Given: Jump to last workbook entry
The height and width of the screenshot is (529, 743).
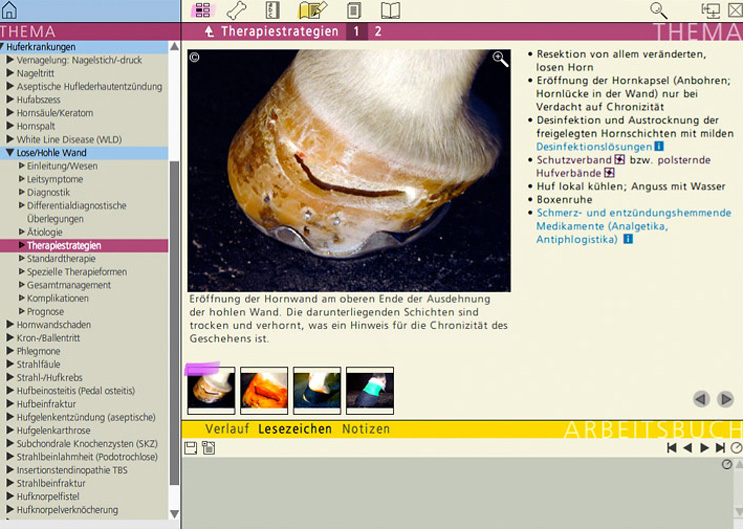Looking at the screenshot, I should (720, 447).
